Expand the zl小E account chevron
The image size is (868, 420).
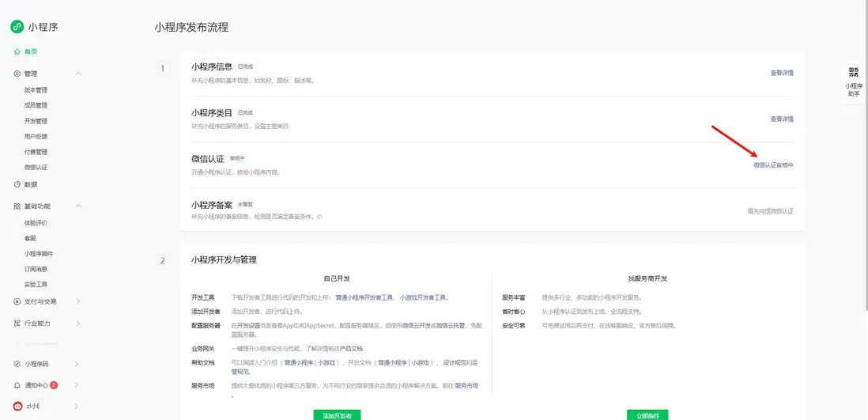77,406
